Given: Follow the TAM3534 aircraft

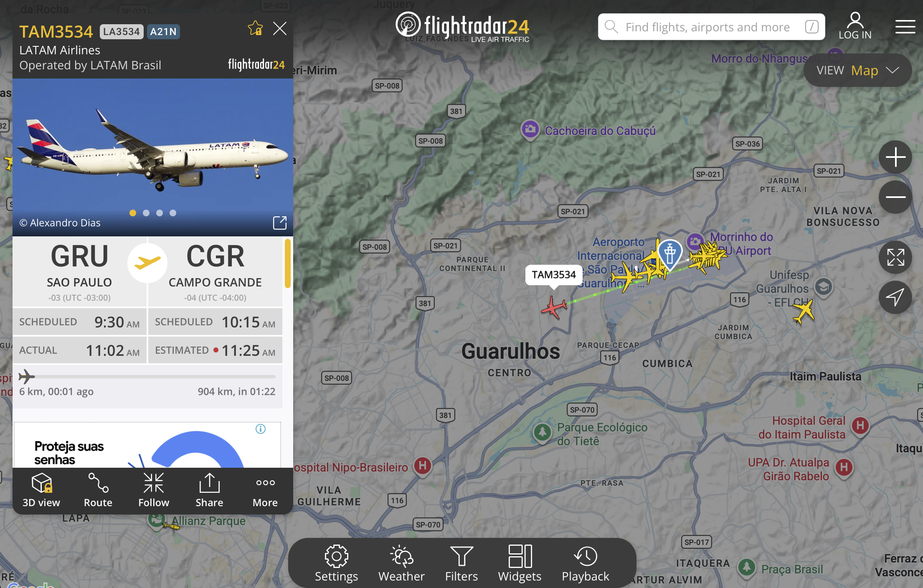Looking at the screenshot, I should pyautogui.click(x=154, y=490).
